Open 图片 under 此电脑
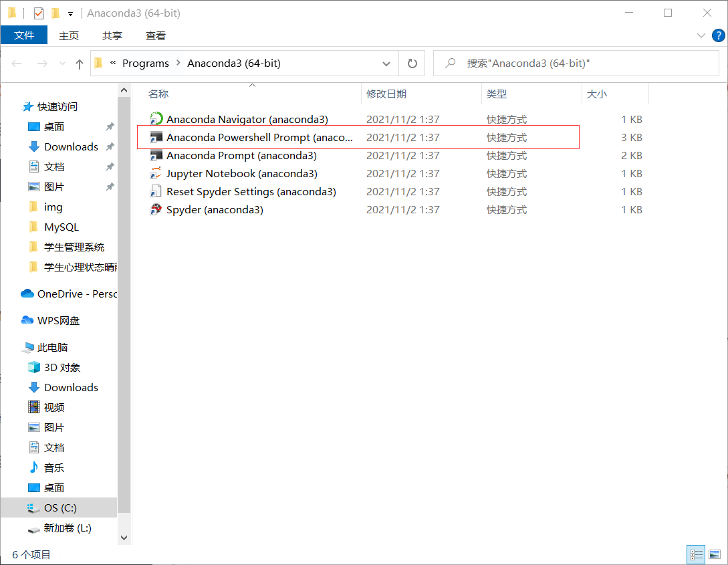 (x=54, y=427)
